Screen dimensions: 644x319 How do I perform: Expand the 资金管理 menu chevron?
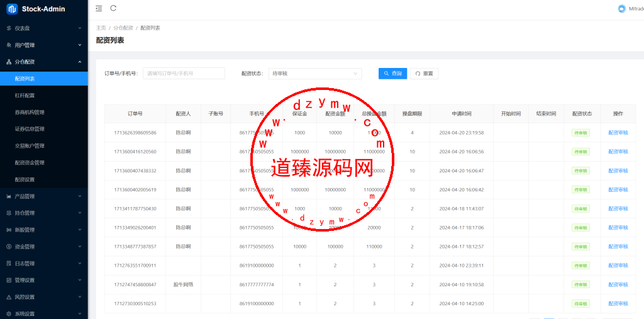80,247
